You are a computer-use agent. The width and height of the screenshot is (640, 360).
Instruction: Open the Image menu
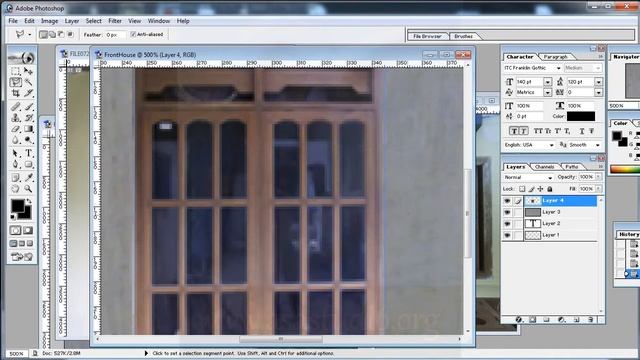[49, 21]
